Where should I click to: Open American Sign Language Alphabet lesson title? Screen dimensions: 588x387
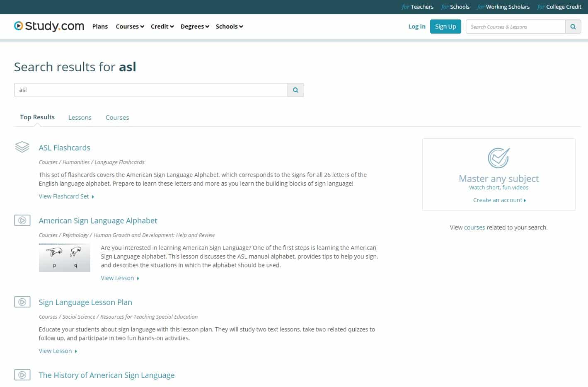click(x=98, y=220)
